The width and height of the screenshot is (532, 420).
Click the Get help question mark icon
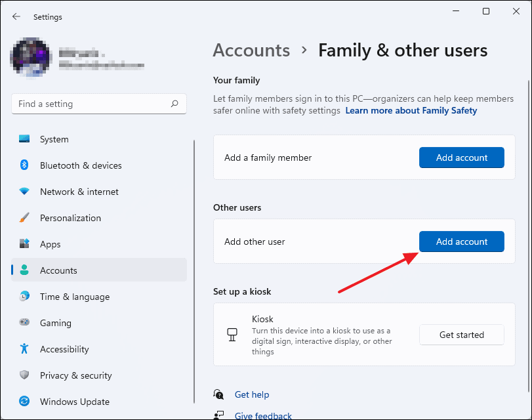point(218,394)
